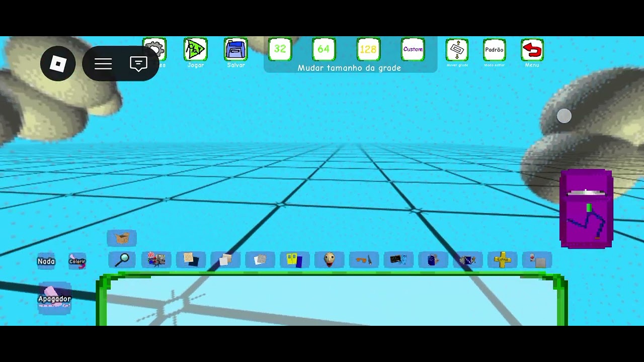Select the characters group category
Image resolution: width=644 pixels, height=362 pixels.
(x=156, y=260)
